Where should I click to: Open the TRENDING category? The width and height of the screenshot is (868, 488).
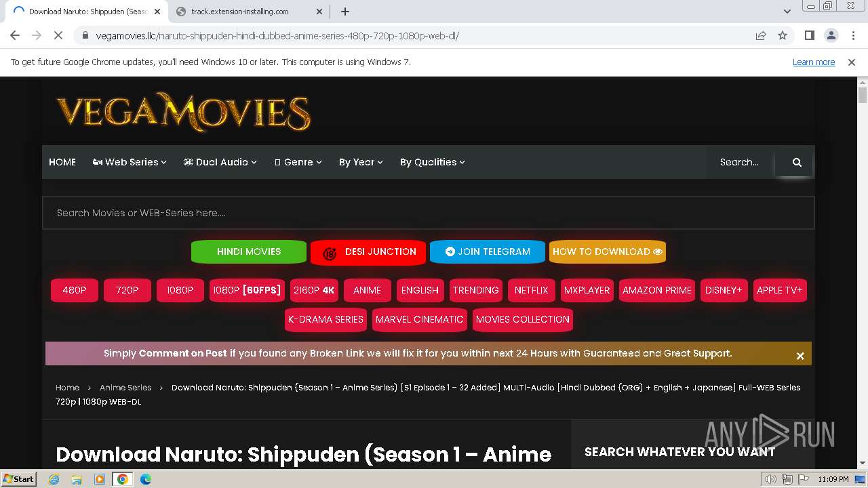coord(475,290)
